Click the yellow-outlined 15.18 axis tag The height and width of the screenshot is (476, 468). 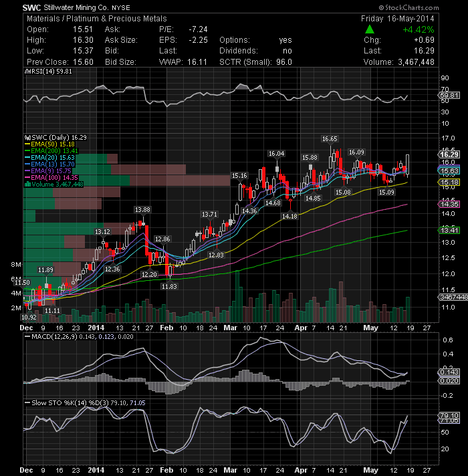[x=449, y=182]
